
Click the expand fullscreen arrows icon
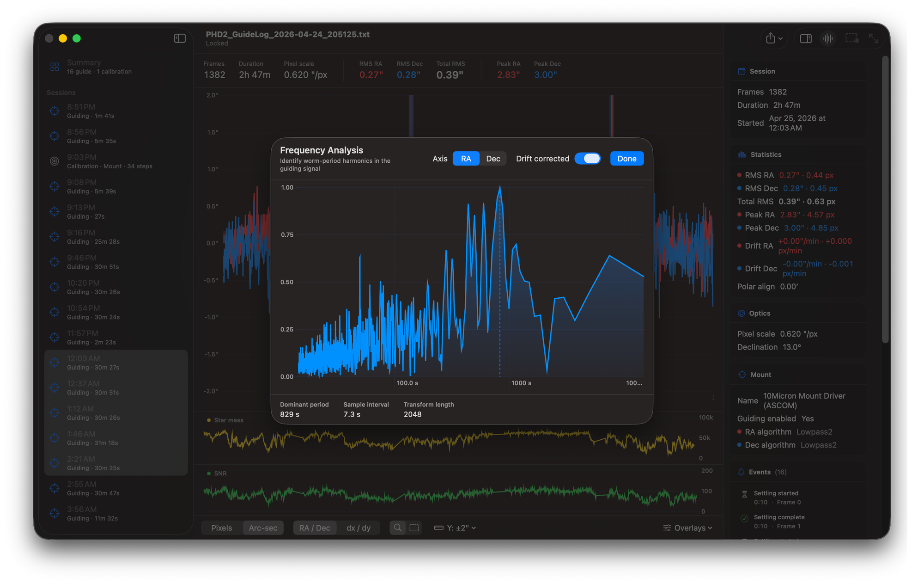(x=873, y=38)
